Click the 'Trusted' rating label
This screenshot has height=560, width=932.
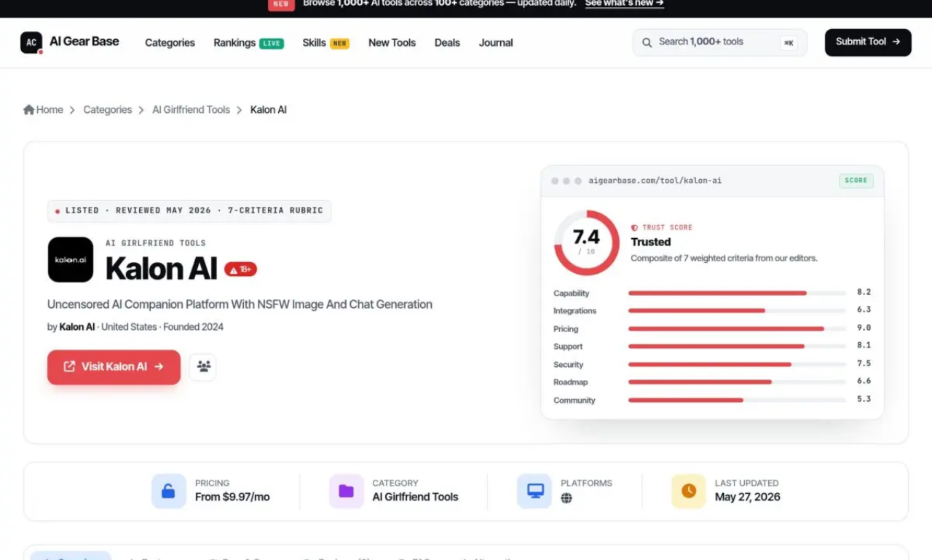651,242
